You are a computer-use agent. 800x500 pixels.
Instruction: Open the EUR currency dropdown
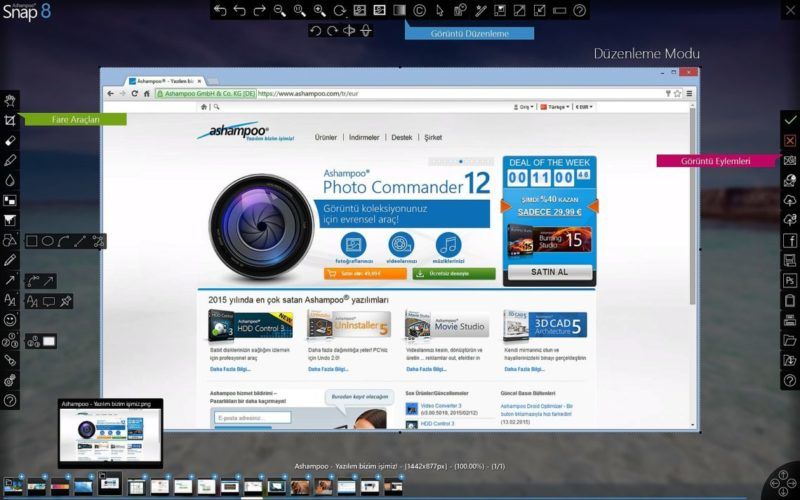click(584, 107)
